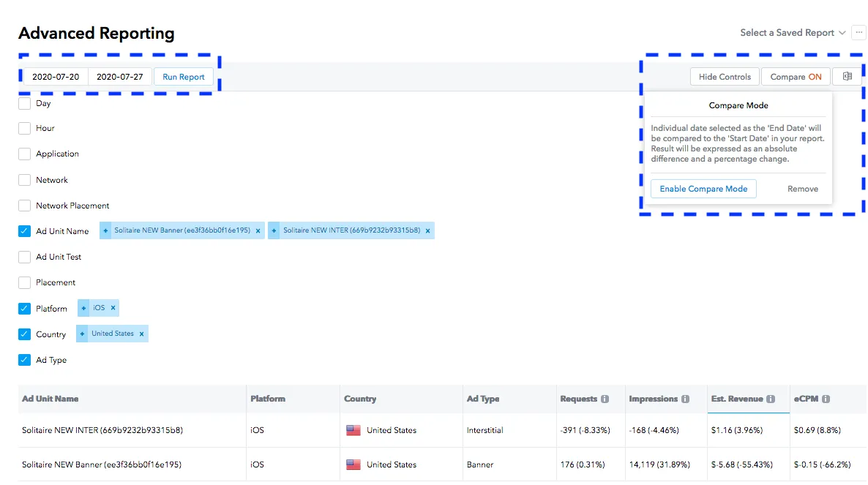
Task: Check the Network checkbox
Action: [24, 180]
